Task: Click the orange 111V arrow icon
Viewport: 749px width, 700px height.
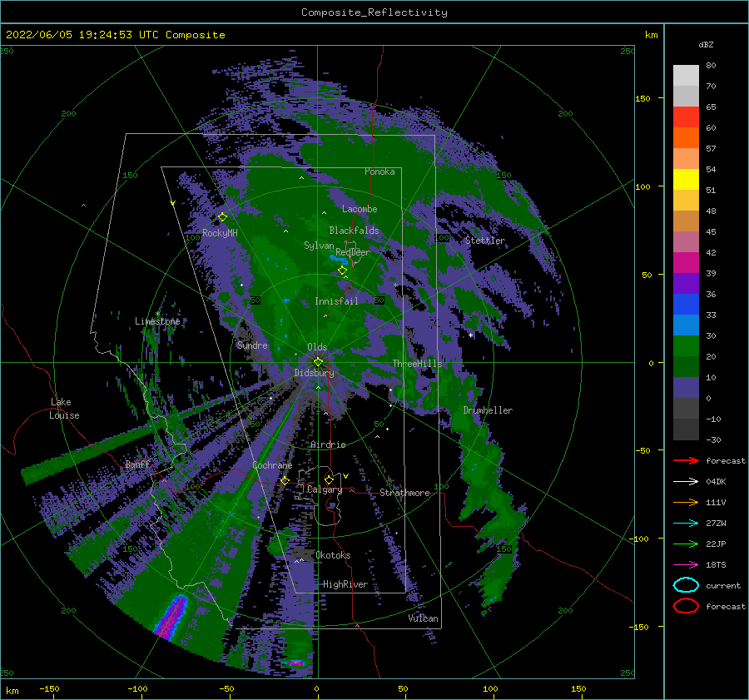Action: (686, 502)
